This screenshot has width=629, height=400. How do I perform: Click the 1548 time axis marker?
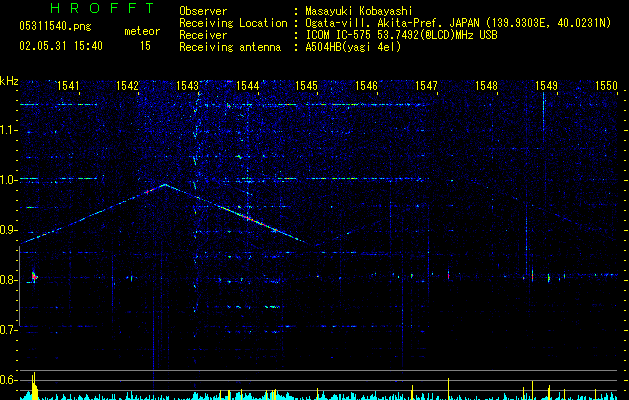click(x=486, y=86)
